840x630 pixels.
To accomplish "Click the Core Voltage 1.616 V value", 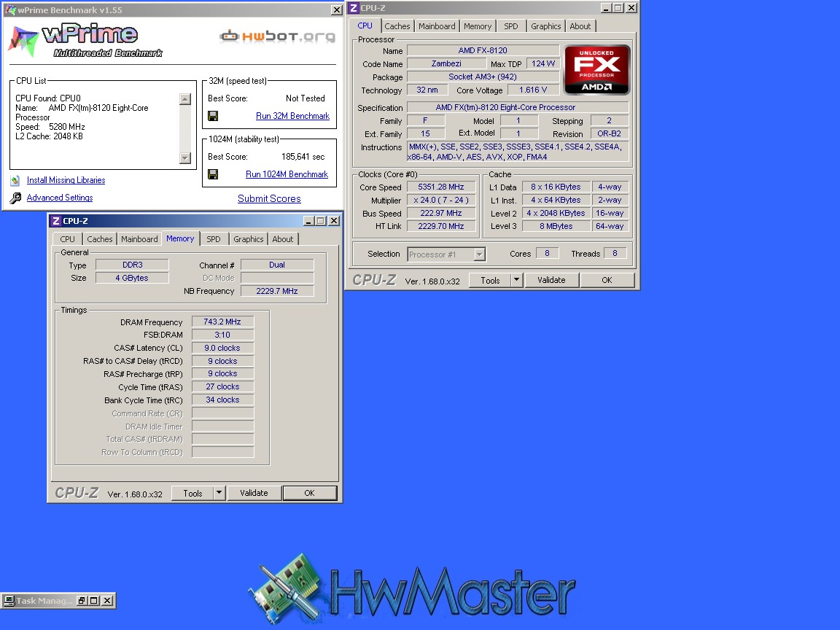I will pos(533,90).
